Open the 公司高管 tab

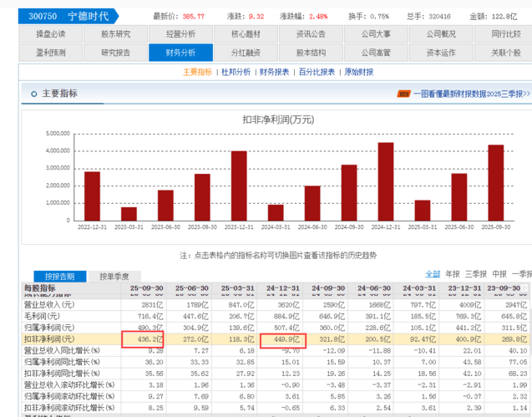(x=377, y=53)
